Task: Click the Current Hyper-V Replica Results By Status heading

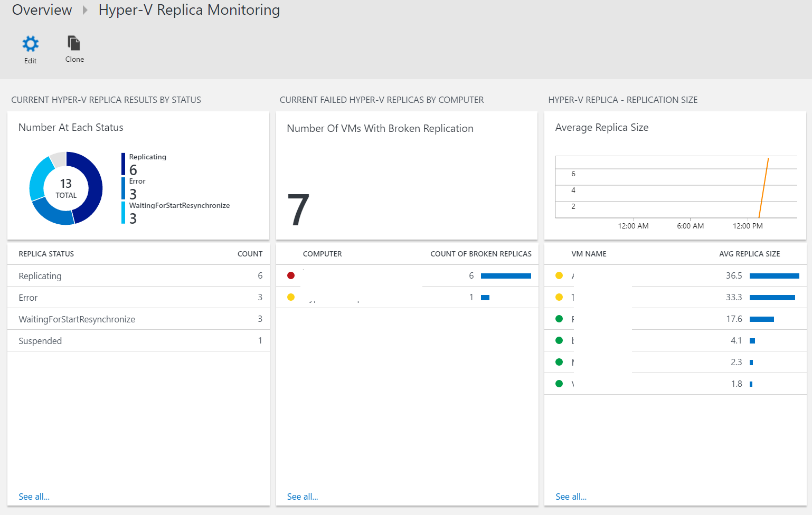Action: tap(106, 100)
